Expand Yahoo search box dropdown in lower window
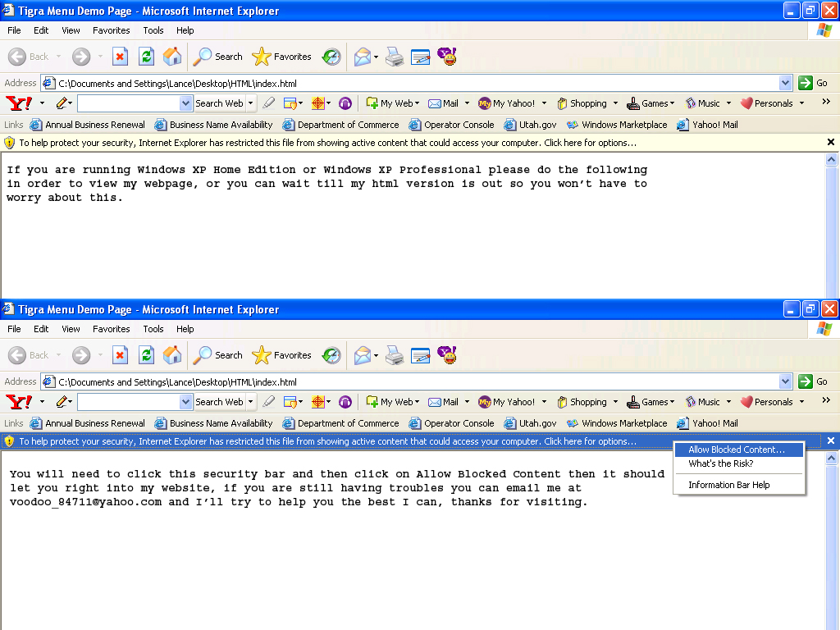 point(185,401)
